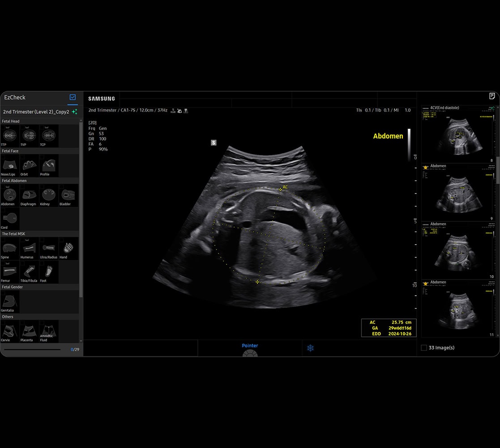
Task: Click the Hand view icon
Action: tap(68, 249)
